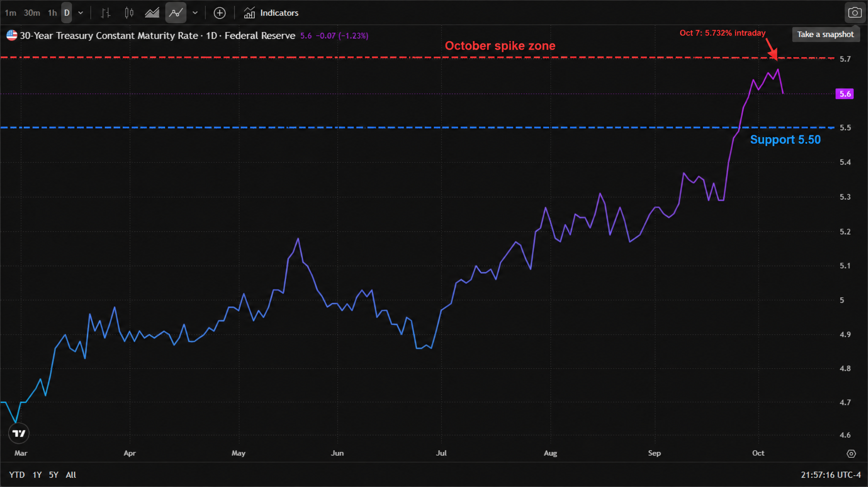Image resolution: width=868 pixels, height=487 pixels.
Task: Select the All range
Action: tap(71, 475)
